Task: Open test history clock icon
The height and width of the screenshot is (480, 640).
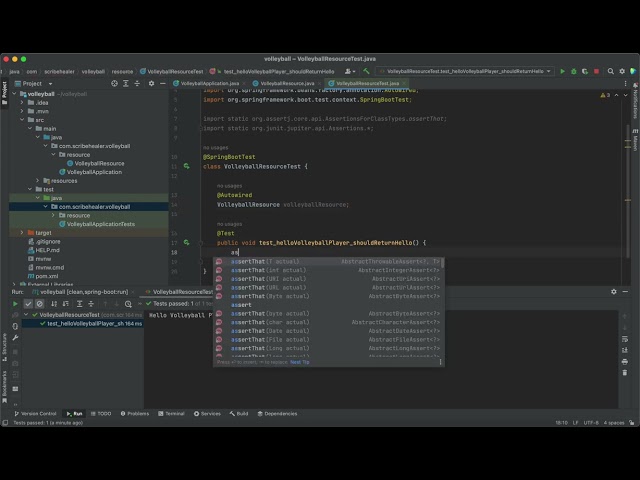Action: tap(128, 304)
